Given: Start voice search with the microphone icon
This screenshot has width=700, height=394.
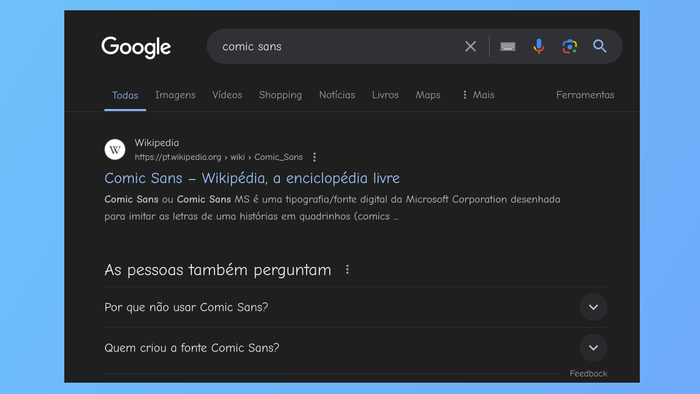Looking at the screenshot, I should click(x=539, y=46).
